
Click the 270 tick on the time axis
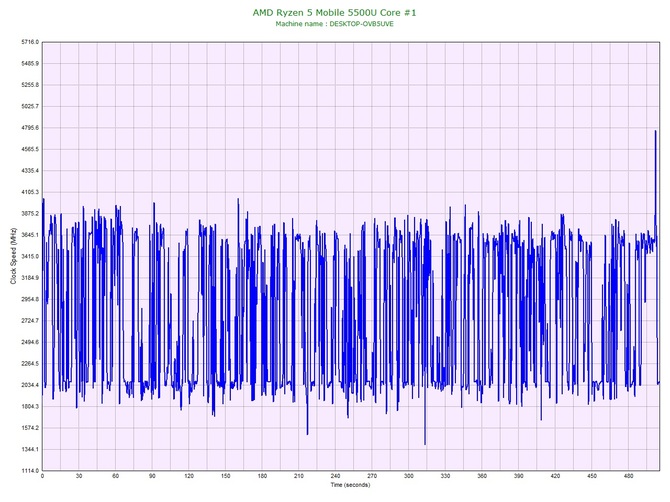click(372, 476)
